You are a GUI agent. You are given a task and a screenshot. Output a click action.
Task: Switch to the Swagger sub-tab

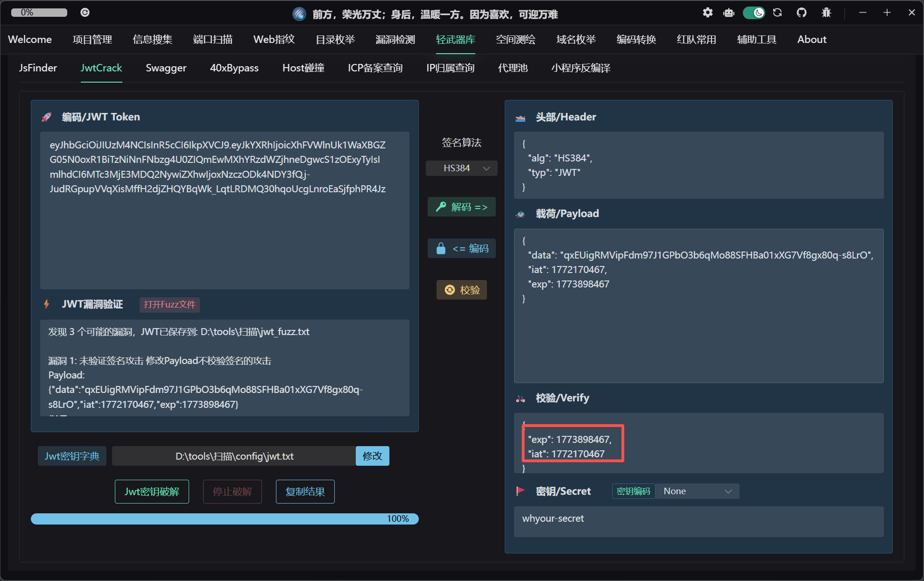pyautogui.click(x=166, y=68)
